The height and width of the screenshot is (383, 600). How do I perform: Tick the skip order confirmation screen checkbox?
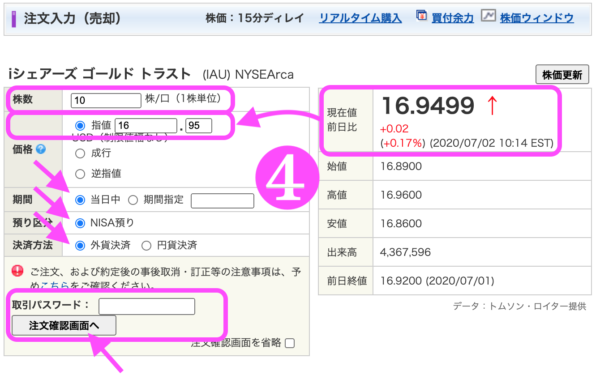click(290, 343)
